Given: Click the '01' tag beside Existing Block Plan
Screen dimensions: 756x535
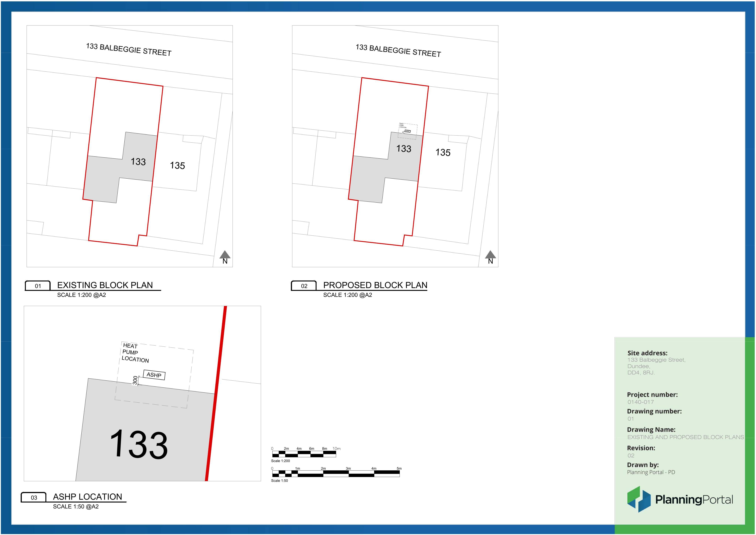Looking at the screenshot, I should tap(38, 286).
